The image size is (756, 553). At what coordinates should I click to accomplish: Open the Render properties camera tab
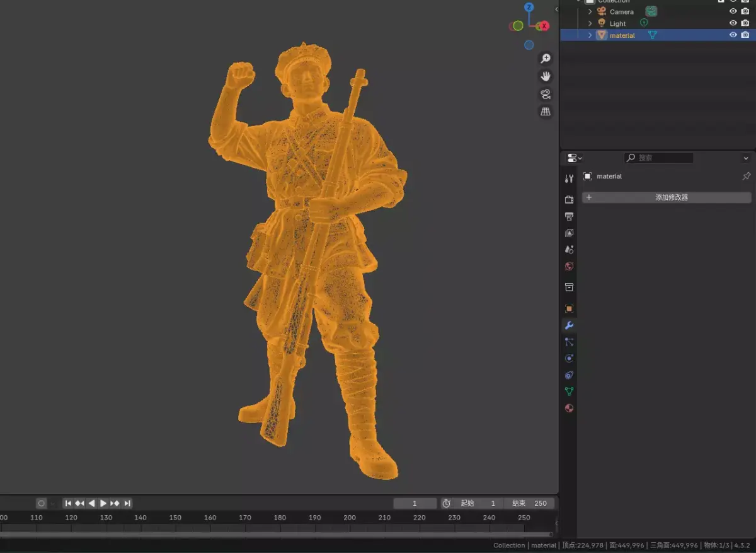[x=569, y=199]
